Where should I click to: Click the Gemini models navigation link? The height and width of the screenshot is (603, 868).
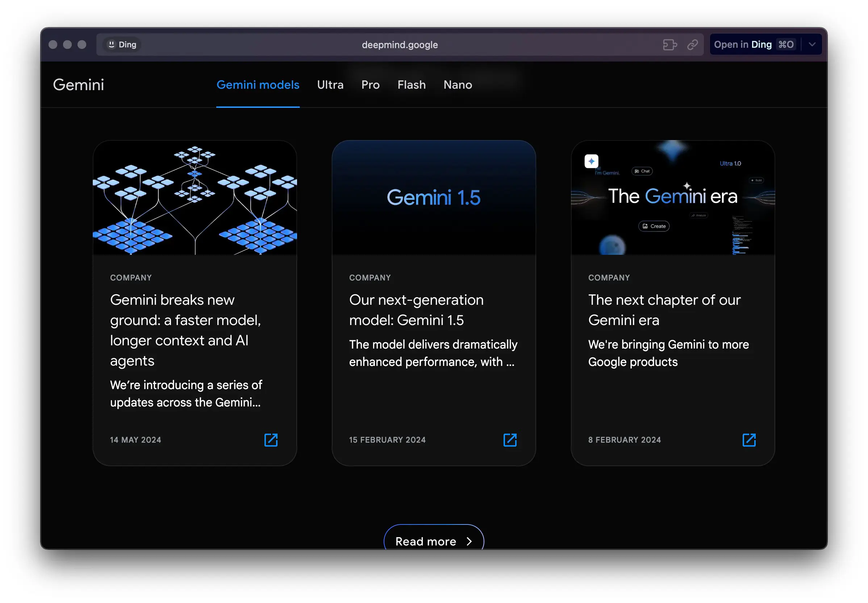click(259, 84)
